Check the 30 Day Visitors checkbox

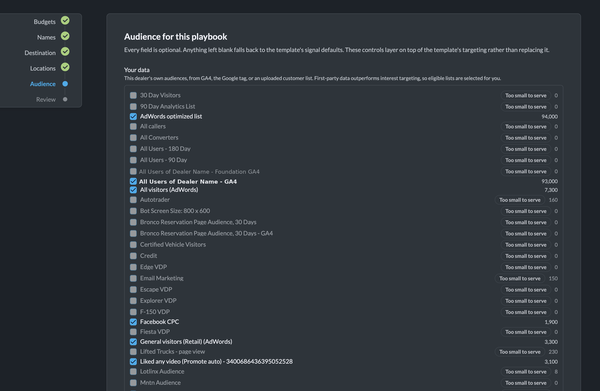click(x=133, y=95)
